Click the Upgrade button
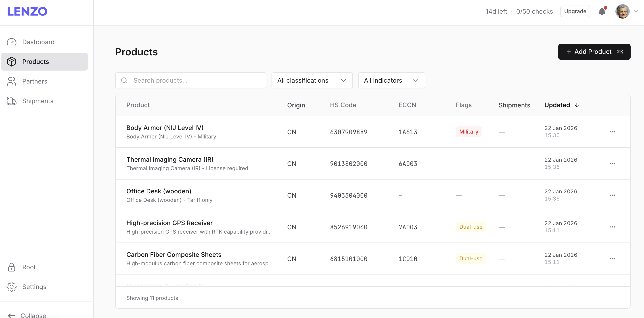644x318 pixels. (575, 11)
